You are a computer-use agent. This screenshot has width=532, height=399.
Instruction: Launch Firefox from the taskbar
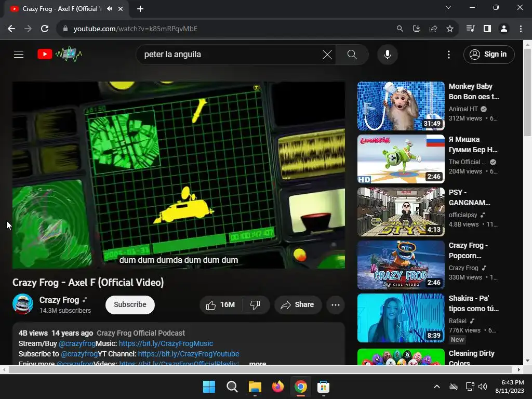tap(277, 387)
